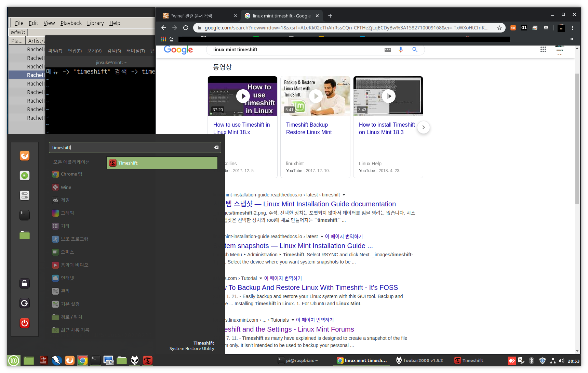Select the Internet category
Screen dimensions: 588x373
(63, 278)
